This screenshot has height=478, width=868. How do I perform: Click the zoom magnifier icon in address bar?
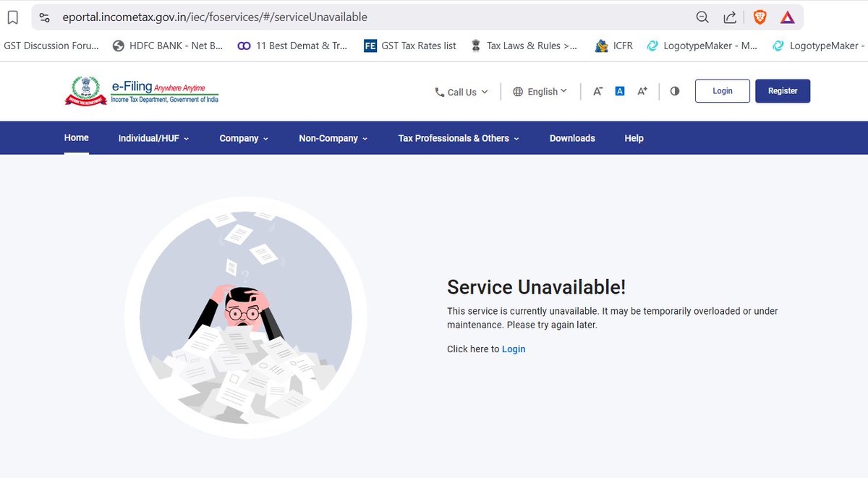click(702, 17)
